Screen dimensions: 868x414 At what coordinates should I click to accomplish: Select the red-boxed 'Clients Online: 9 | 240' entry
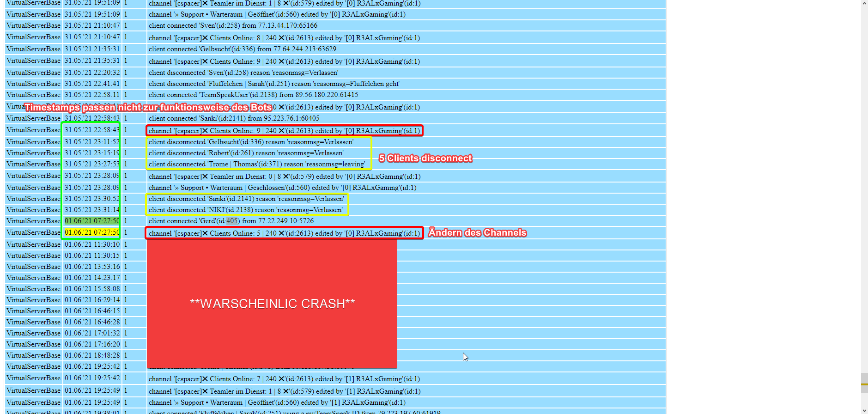pyautogui.click(x=284, y=131)
